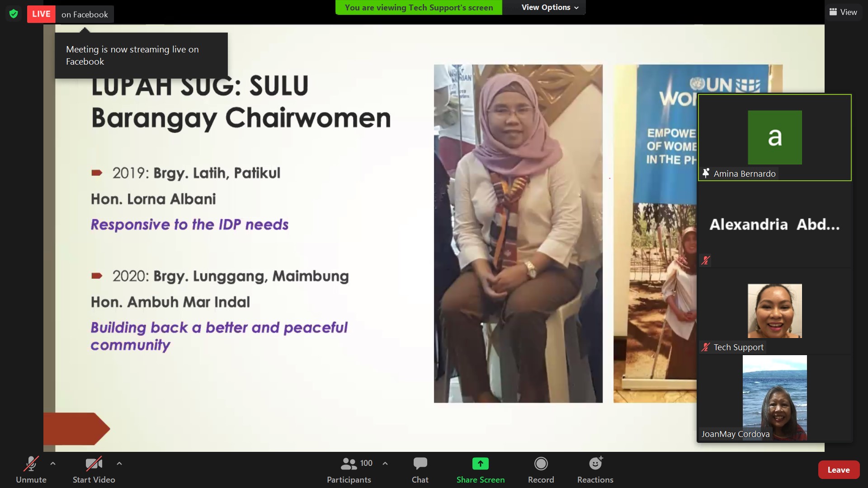The image size is (868, 488).
Task: Open the 'on Facebook' live stream menu
Action: tap(85, 14)
